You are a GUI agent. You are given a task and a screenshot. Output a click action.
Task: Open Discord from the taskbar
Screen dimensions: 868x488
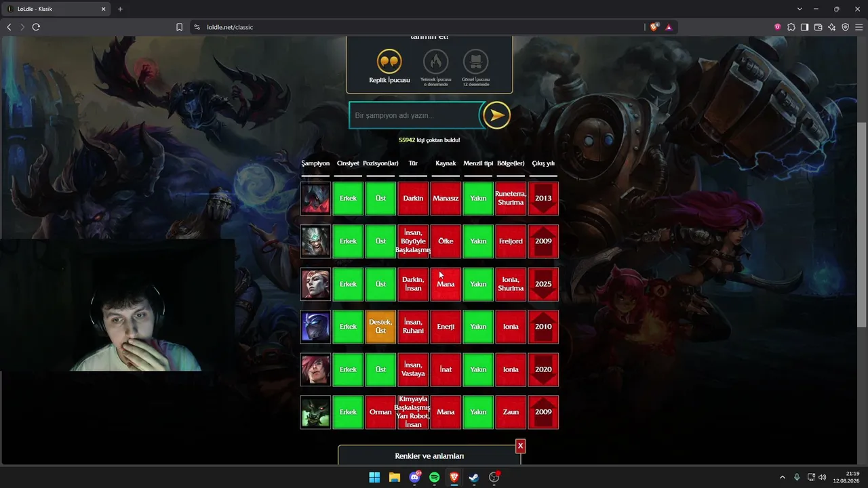(415, 477)
